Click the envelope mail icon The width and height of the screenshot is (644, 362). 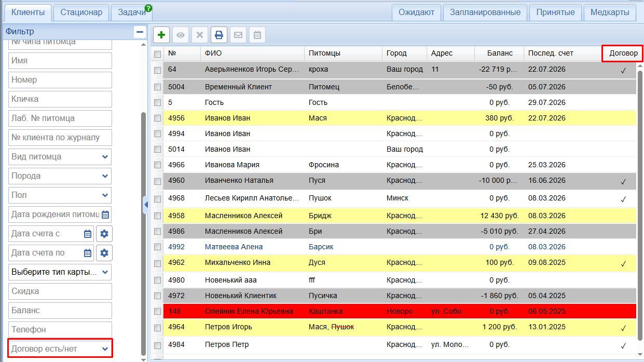(238, 35)
